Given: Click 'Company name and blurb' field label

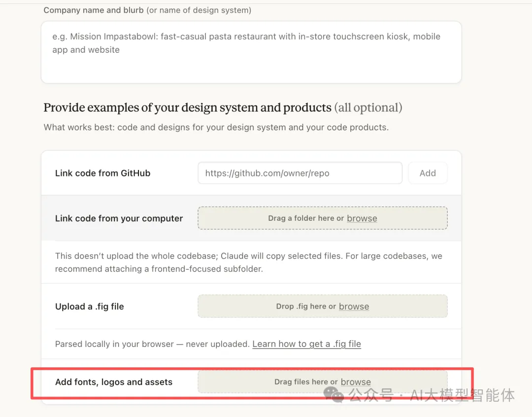Looking at the screenshot, I should (x=148, y=10).
